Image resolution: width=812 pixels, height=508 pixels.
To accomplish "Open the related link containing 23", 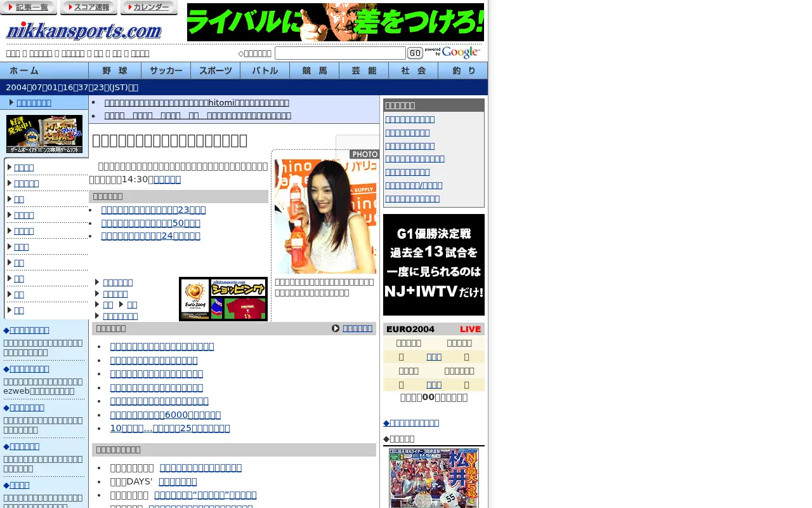I will pos(154,210).
